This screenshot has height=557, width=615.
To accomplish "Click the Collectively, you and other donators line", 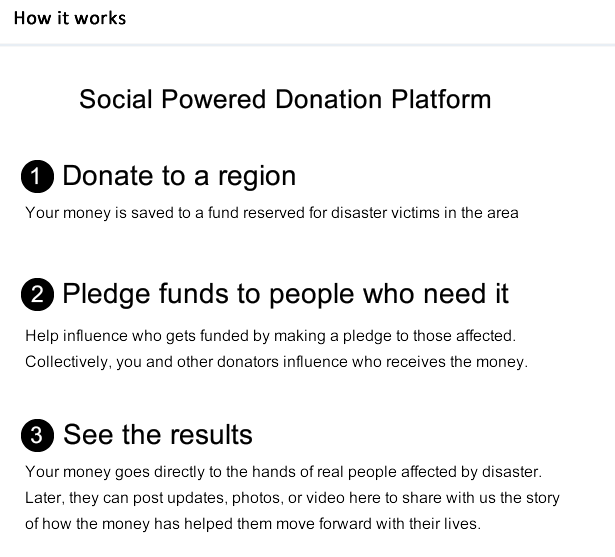I will tap(277, 362).
